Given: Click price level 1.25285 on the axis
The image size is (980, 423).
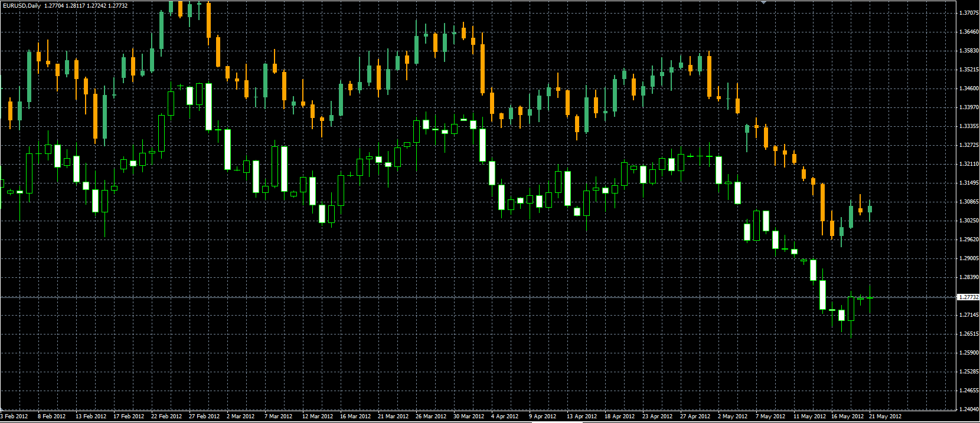Looking at the screenshot, I should [x=969, y=372].
